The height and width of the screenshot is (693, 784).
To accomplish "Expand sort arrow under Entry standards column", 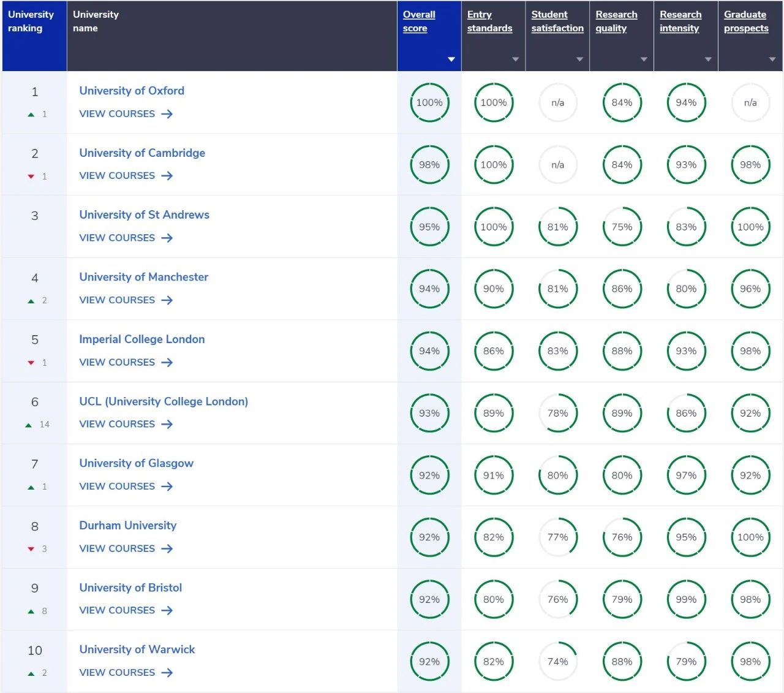I will click(x=515, y=59).
